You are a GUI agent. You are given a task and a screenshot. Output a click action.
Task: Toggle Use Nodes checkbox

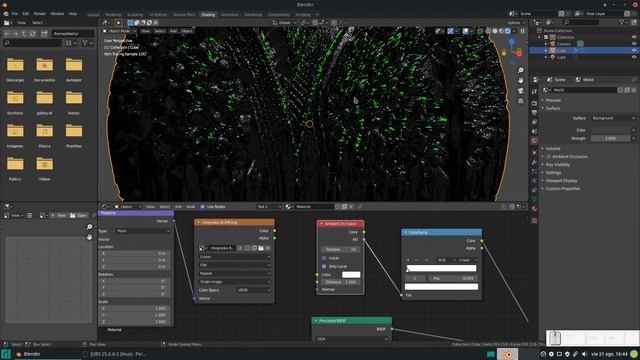pyautogui.click(x=203, y=207)
